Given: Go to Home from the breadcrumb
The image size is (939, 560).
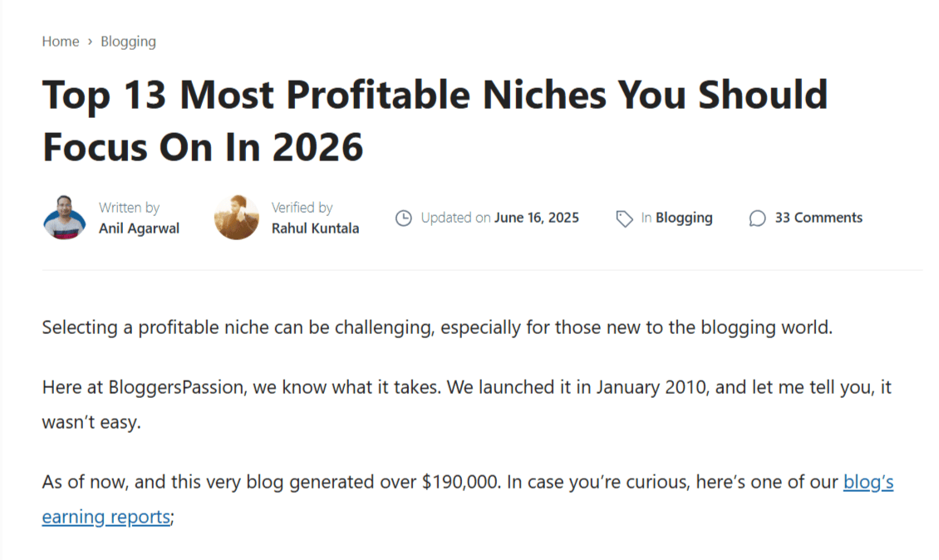Looking at the screenshot, I should pyautogui.click(x=60, y=41).
